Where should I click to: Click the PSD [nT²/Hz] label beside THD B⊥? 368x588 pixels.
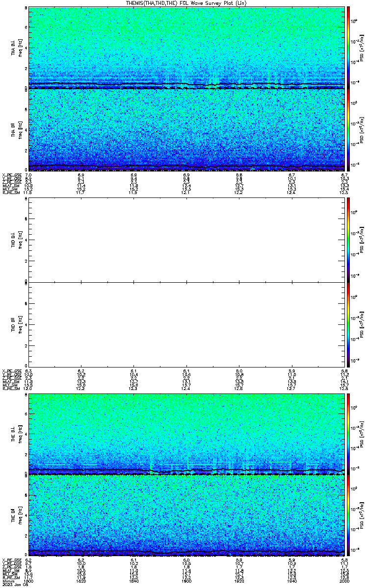click(362, 241)
